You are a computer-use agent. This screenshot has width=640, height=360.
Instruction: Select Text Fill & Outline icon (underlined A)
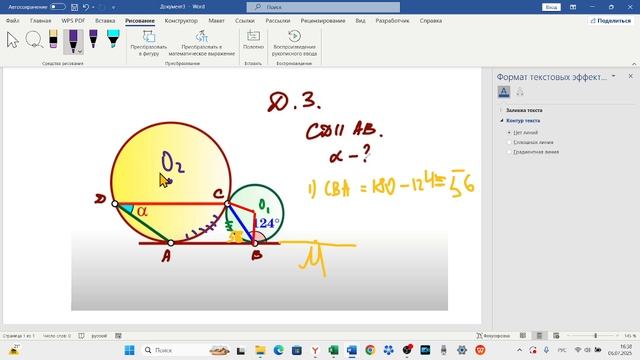coord(504,92)
